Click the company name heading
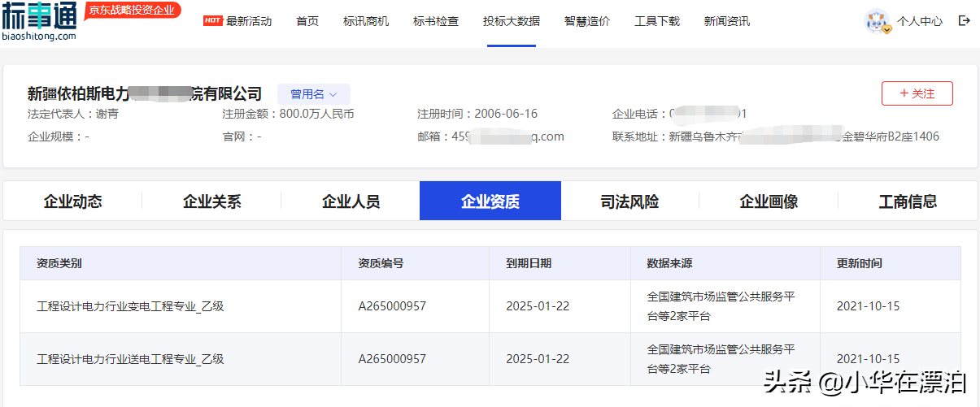The height and width of the screenshot is (407, 980). coord(145,94)
